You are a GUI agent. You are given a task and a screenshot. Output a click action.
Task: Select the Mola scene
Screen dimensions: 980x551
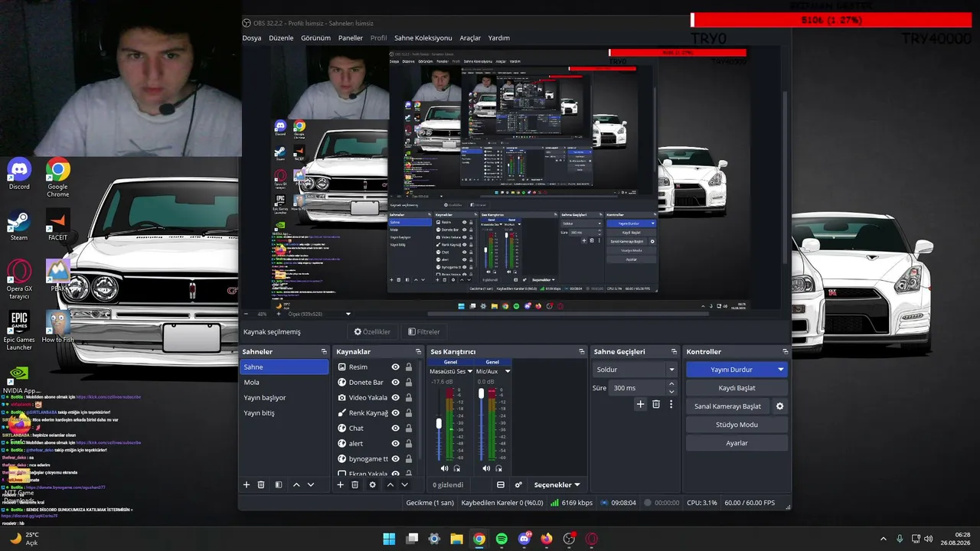(284, 383)
